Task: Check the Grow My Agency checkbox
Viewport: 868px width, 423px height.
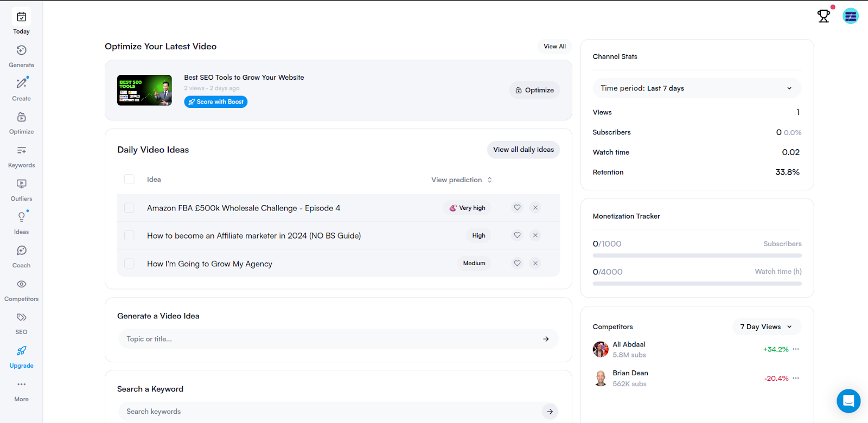Action: (x=129, y=264)
